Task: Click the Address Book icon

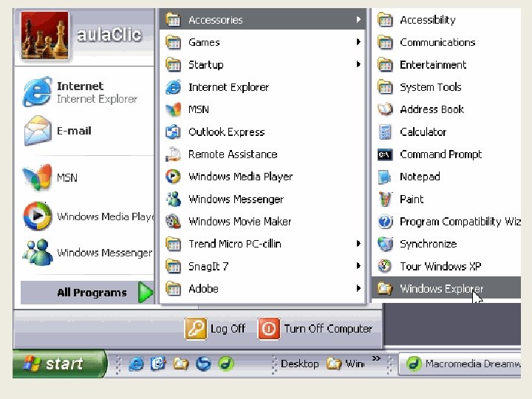Action: 385,109
